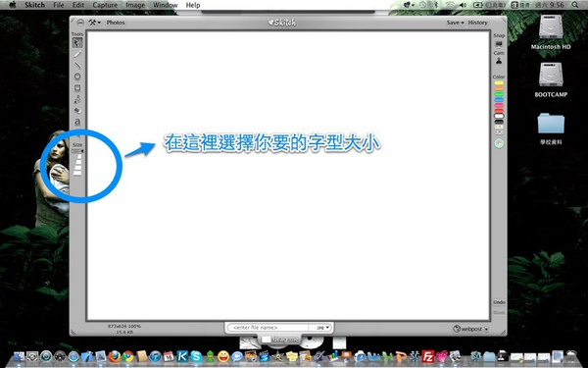This screenshot has height=368, width=588.
Task: Pick the orange color swatch
Action: (x=499, y=88)
